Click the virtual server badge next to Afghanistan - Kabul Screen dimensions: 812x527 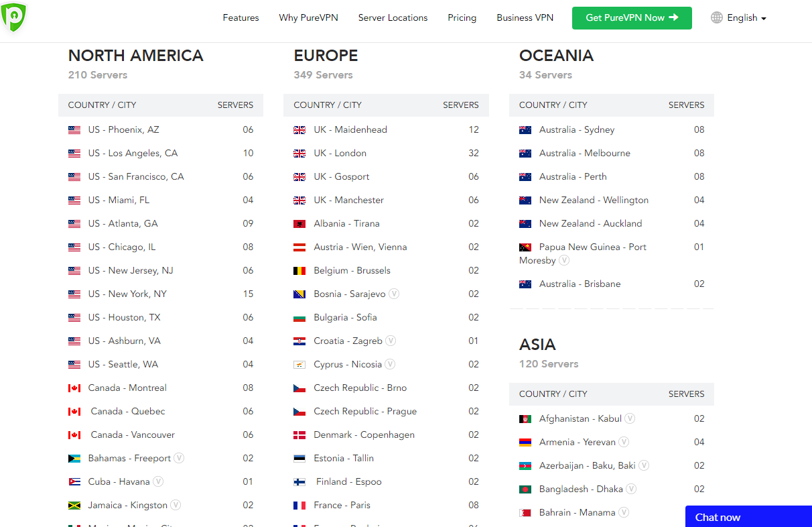point(630,418)
